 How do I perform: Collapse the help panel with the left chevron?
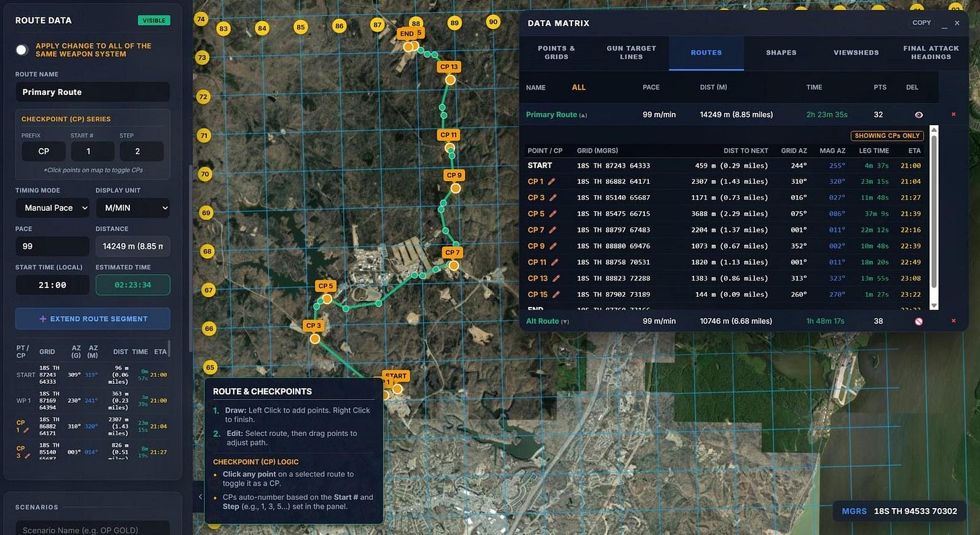pos(199,497)
